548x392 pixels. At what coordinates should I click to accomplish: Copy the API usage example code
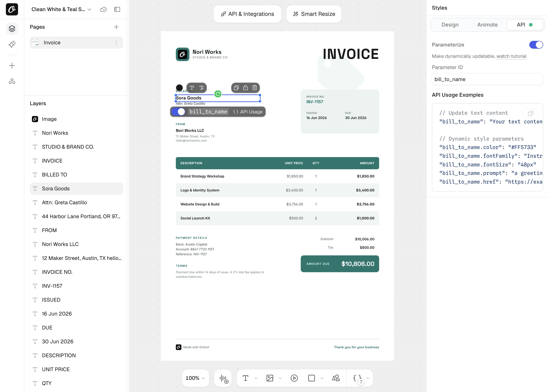click(530, 113)
